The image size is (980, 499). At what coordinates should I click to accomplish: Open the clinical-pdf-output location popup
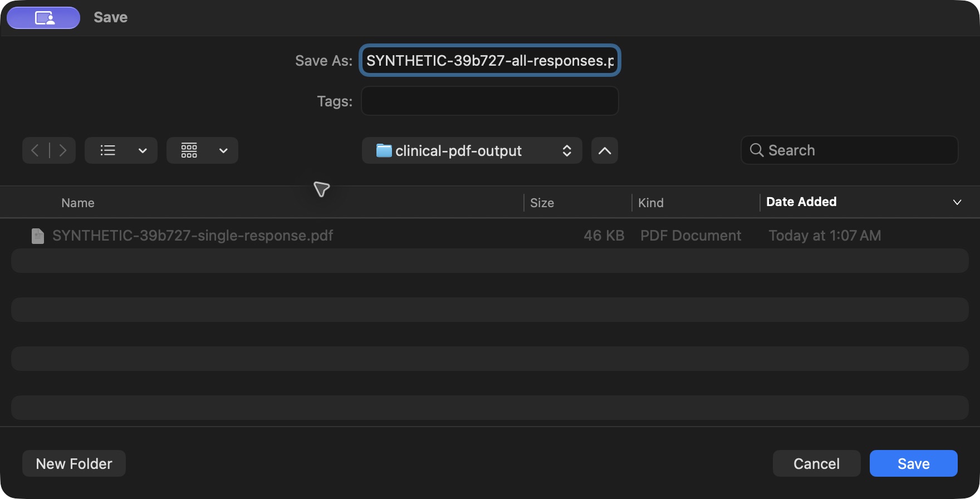tap(472, 150)
